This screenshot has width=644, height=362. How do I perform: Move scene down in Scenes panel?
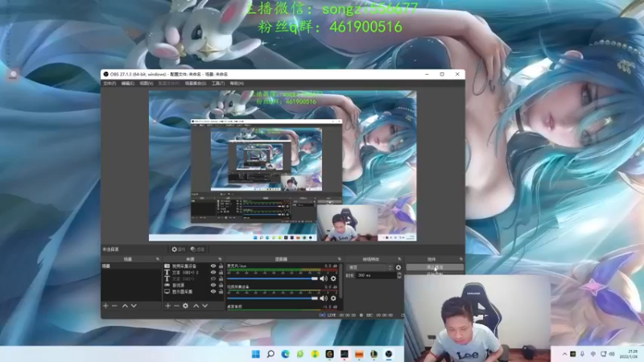(134, 306)
